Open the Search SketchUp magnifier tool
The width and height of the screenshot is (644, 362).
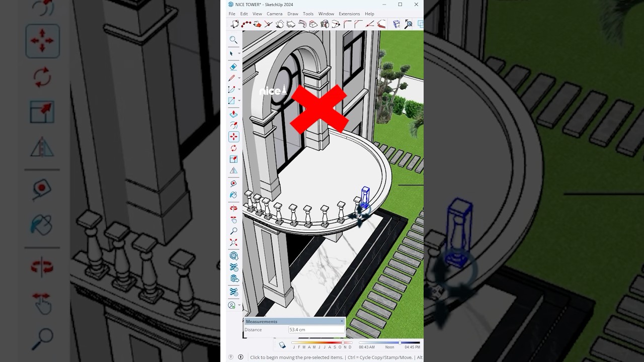[x=233, y=40]
